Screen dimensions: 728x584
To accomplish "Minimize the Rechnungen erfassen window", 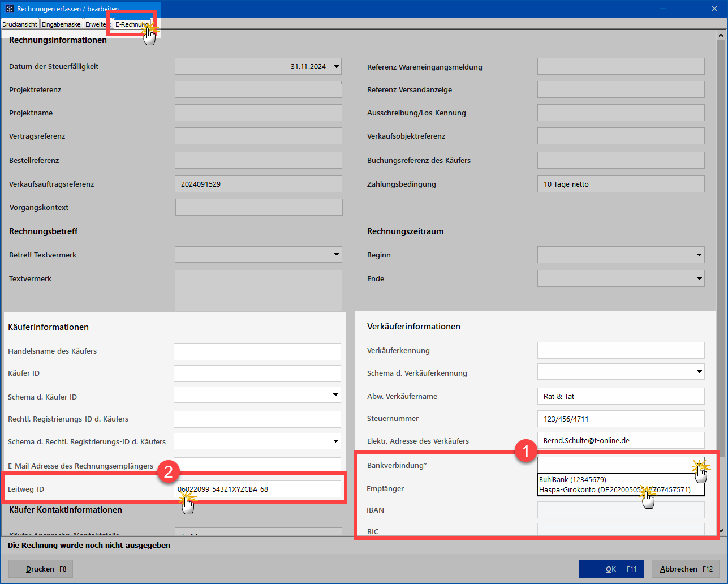I will (662, 8).
